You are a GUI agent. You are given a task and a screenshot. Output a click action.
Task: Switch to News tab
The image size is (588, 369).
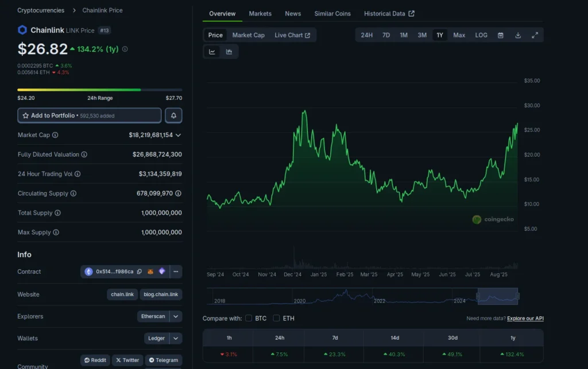[293, 14]
